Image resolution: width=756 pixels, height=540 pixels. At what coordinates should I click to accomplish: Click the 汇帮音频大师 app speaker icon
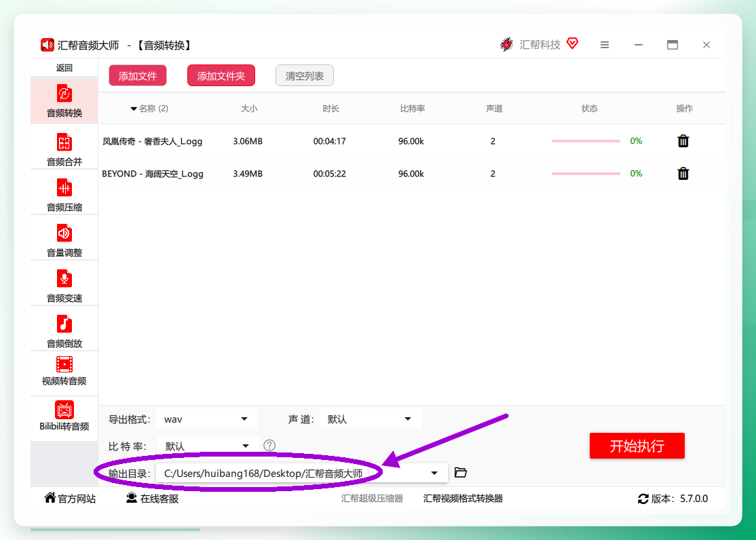click(x=48, y=45)
